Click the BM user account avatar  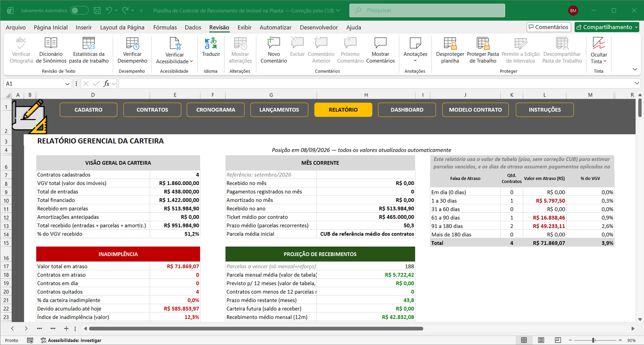(573, 10)
